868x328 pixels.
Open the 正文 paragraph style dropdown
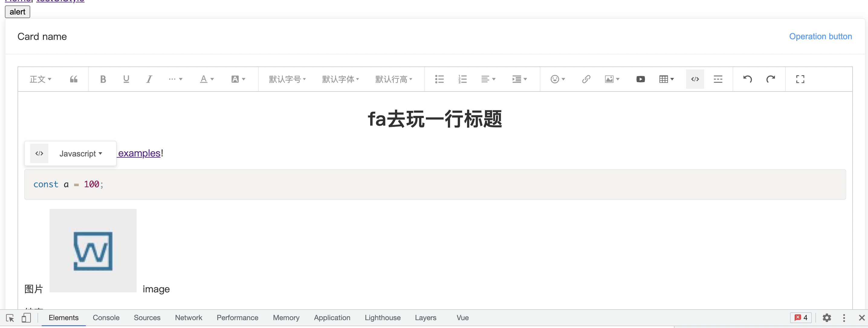click(40, 79)
